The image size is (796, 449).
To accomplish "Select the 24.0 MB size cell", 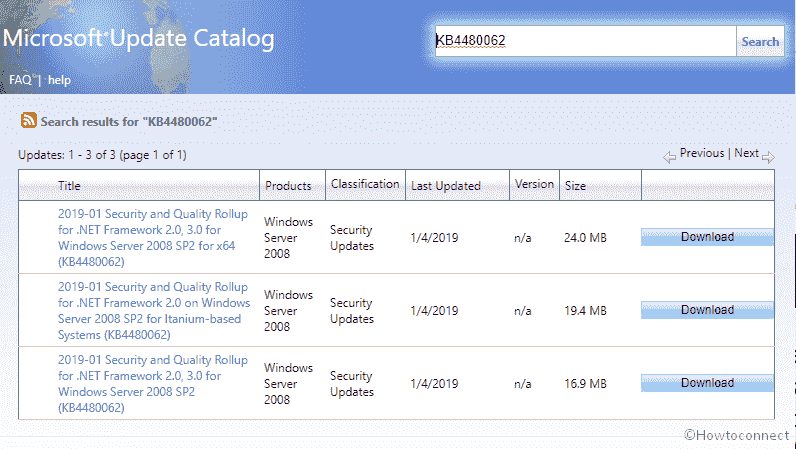I will (x=585, y=238).
